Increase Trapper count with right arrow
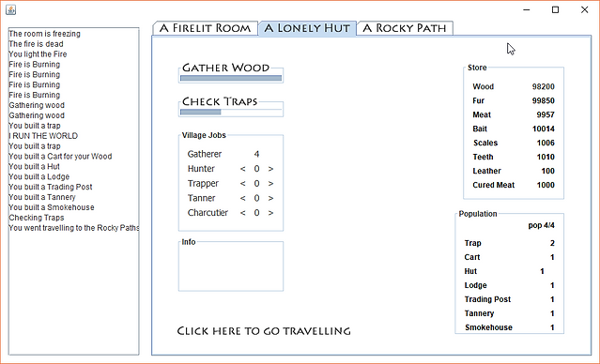Viewport: 600px width, 364px height. 270,184
